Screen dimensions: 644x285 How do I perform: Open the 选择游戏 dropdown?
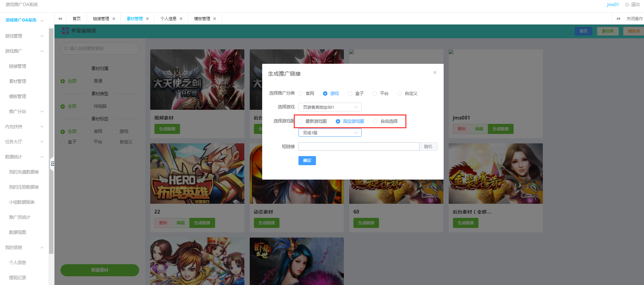pos(330,107)
